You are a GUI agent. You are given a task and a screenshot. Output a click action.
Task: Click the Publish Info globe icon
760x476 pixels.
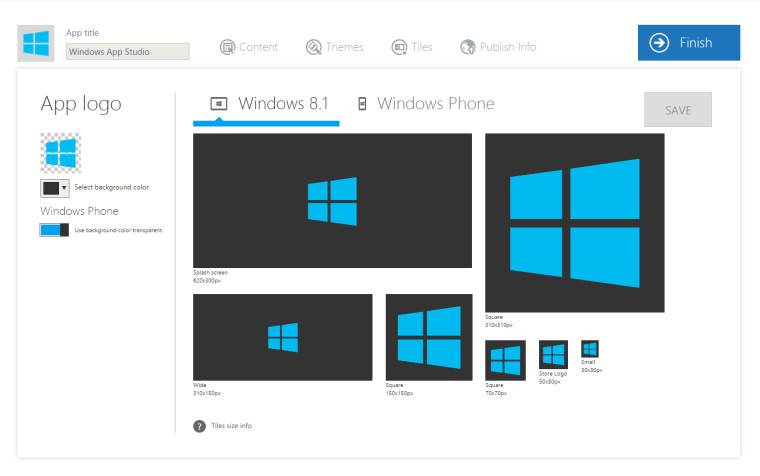pyautogui.click(x=468, y=47)
